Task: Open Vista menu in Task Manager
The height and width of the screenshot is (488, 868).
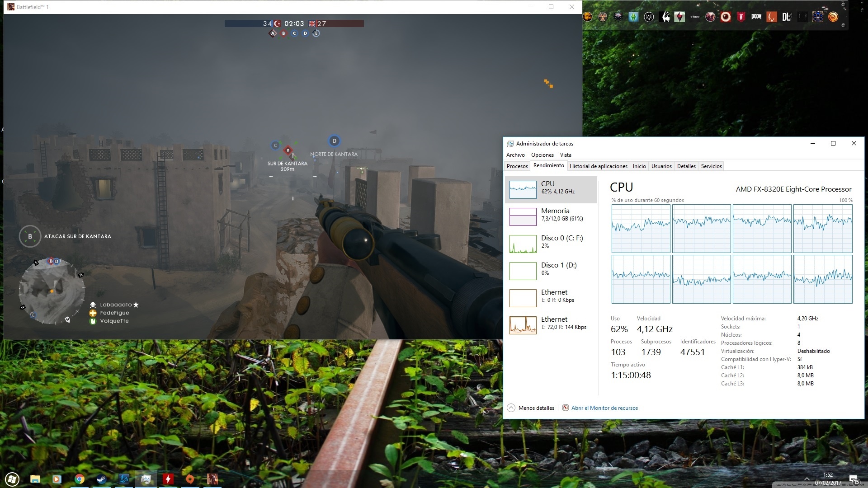Action: (566, 155)
